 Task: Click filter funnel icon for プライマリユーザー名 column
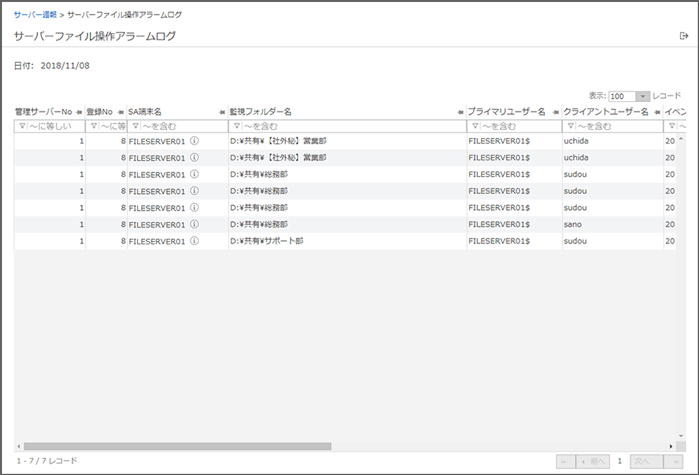(475, 127)
